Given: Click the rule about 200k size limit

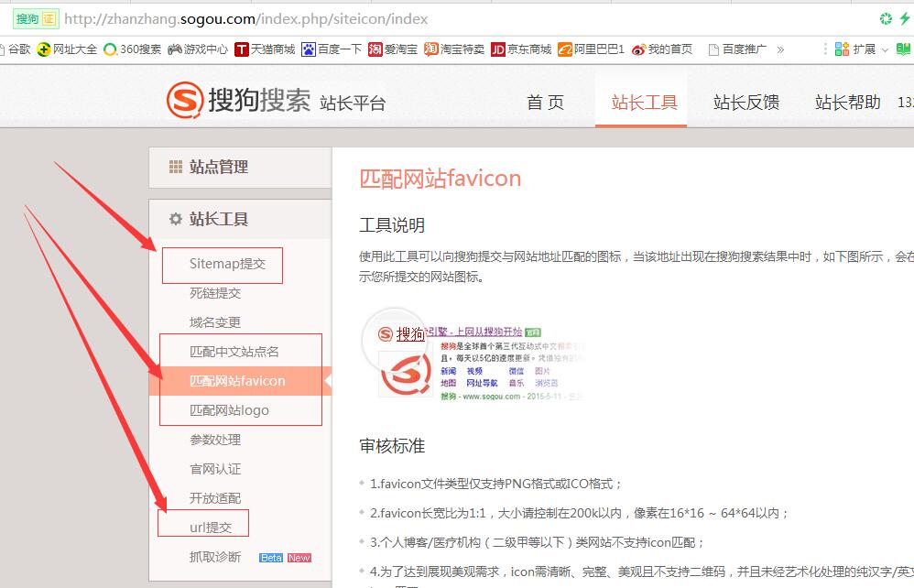Looking at the screenshot, I should coord(580,513).
